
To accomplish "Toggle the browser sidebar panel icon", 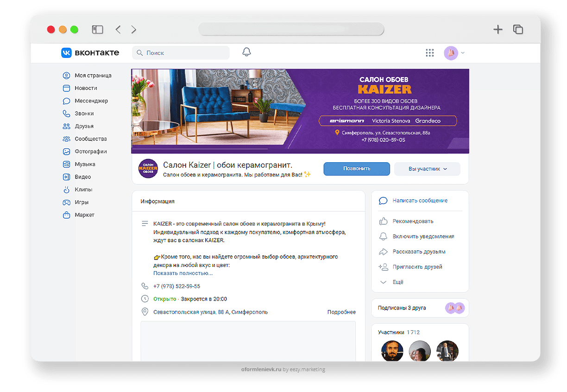I will point(97,30).
